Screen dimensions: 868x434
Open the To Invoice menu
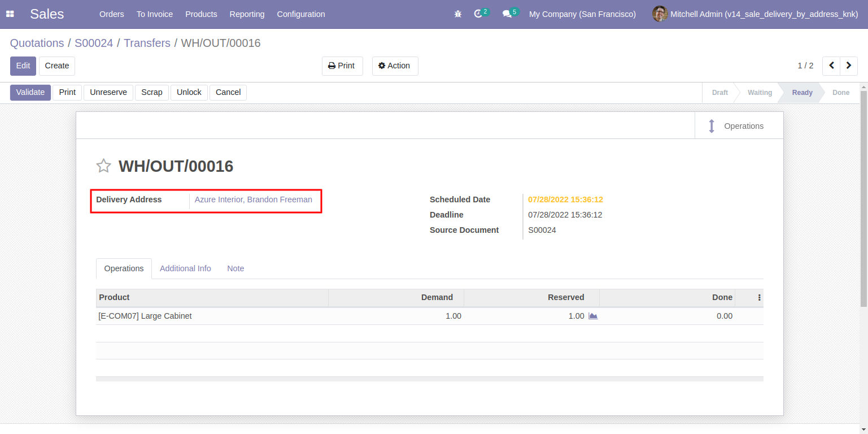[x=155, y=14]
